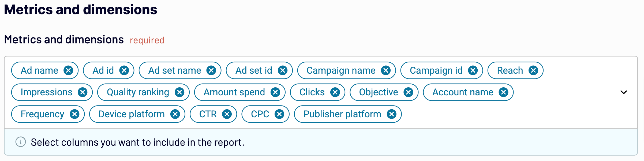The height and width of the screenshot is (161, 644).
Task: Remove the Campaign id tag
Action: point(473,70)
